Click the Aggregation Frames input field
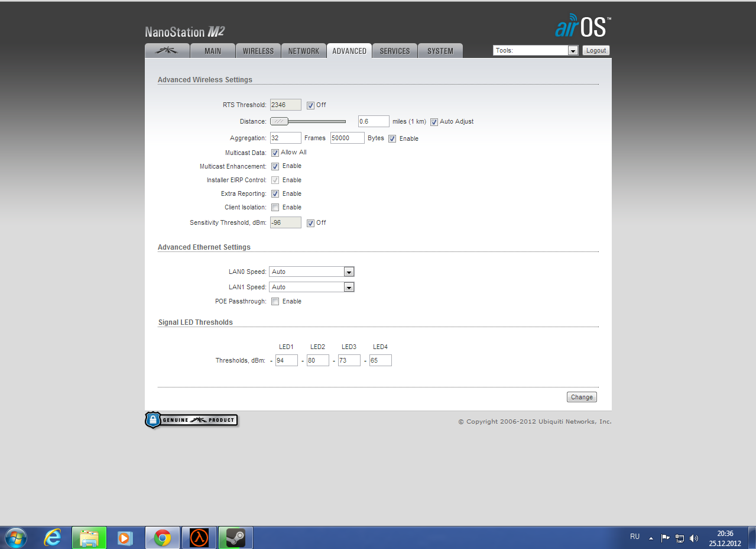Viewport: 756px width, 549px height. [x=285, y=138]
